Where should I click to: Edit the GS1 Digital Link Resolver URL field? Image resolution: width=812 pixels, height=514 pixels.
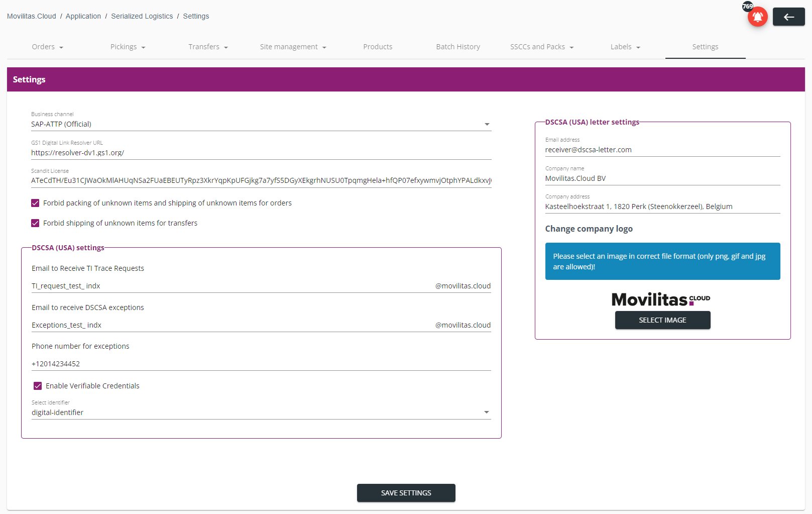(x=261, y=153)
